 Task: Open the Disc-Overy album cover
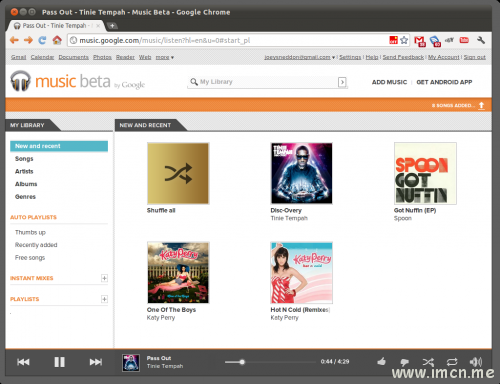click(302, 173)
